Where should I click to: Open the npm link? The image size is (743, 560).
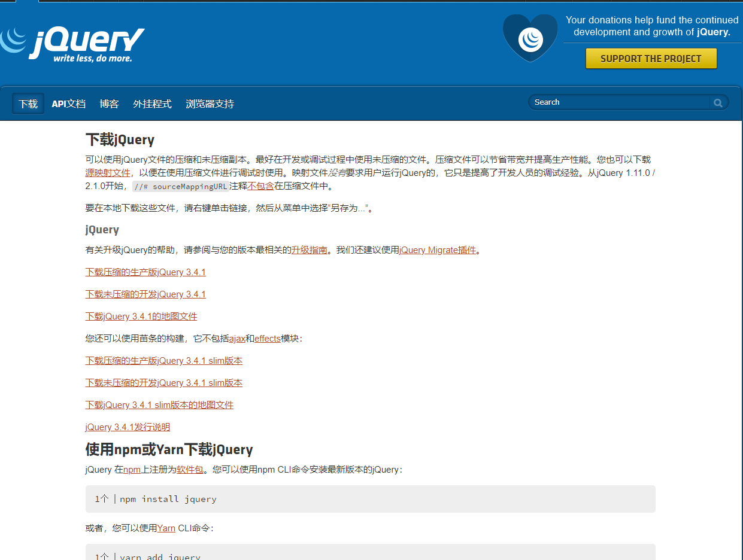pos(132,470)
